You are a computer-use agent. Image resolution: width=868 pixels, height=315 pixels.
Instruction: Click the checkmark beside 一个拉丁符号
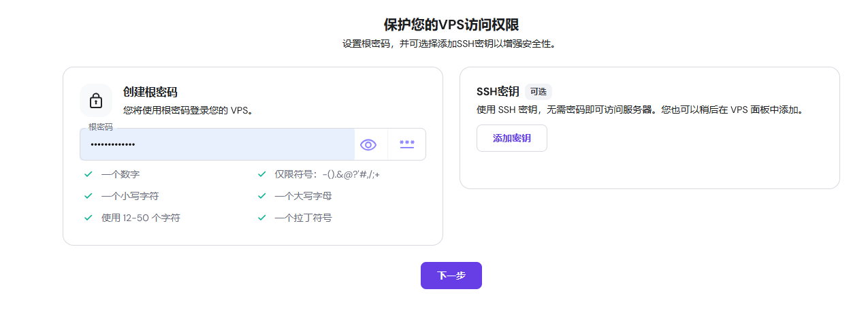tap(261, 218)
